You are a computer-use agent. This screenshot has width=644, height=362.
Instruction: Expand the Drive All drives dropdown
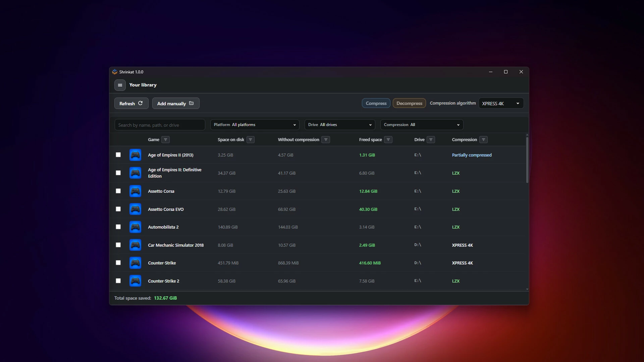pos(340,125)
